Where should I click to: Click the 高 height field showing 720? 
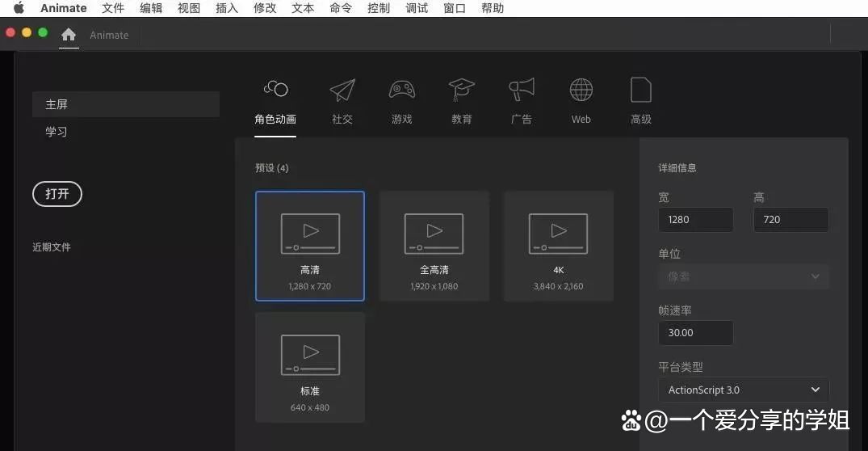pyautogui.click(x=791, y=219)
